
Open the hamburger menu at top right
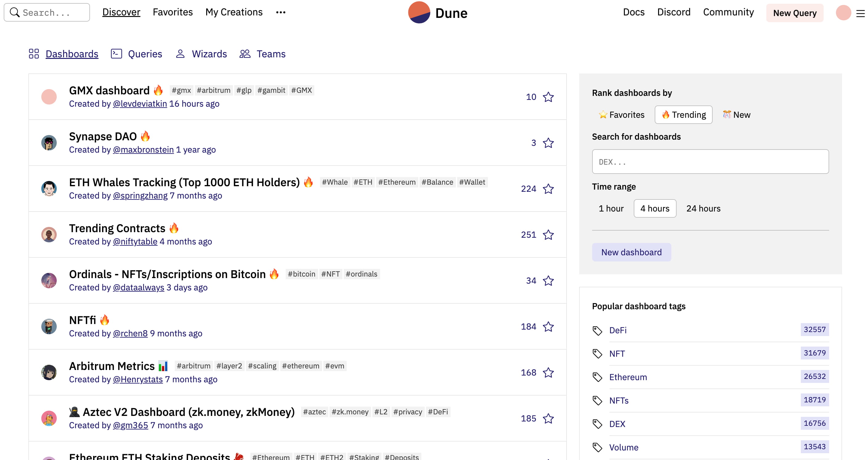(860, 14)
